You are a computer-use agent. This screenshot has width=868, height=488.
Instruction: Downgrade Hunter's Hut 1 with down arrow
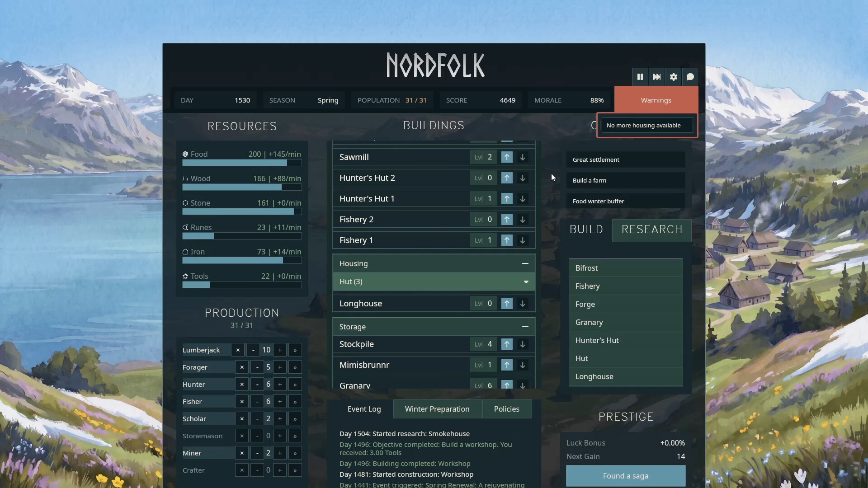click(523, 199)
